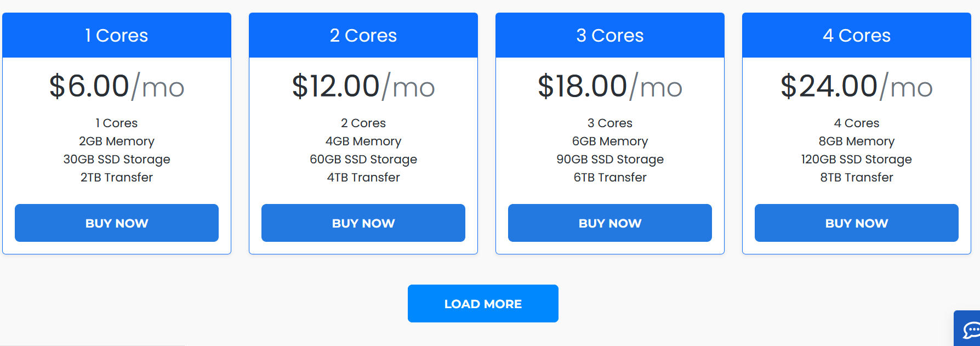Click the 2TB Transfer feature line
Viewport: 980px width, 346px height.
pyautogui.click(x=117, y=178)
